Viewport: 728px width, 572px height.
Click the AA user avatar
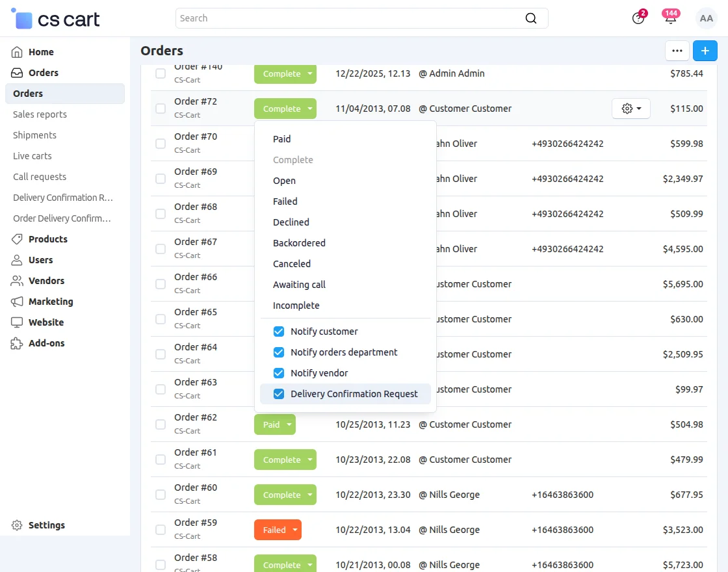click(x=706, y=18)
